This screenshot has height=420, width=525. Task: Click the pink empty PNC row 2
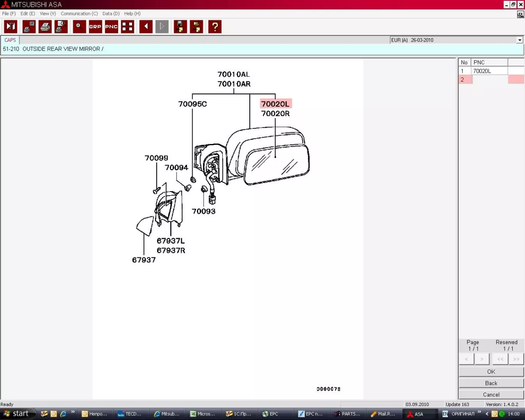[490, 80]
